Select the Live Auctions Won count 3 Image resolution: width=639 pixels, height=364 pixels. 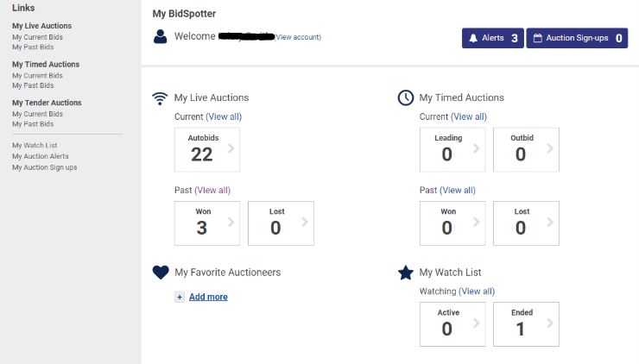click(x=202, y=228)
